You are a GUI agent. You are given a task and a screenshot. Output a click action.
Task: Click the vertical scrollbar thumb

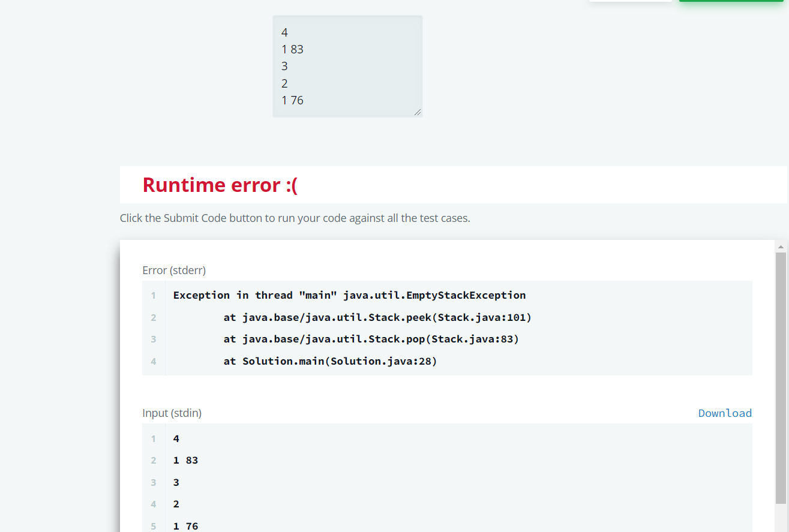(781, 378)
